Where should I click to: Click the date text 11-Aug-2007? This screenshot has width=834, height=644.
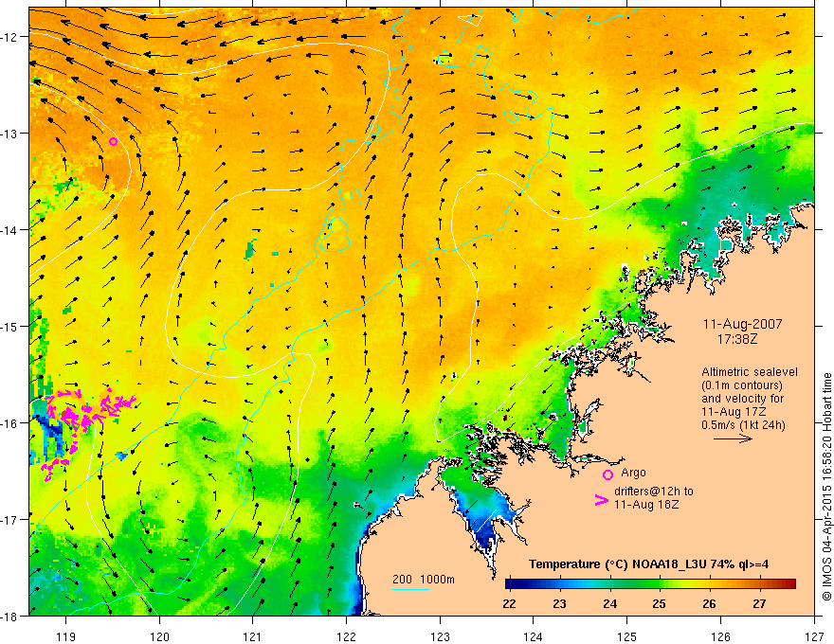742,324
